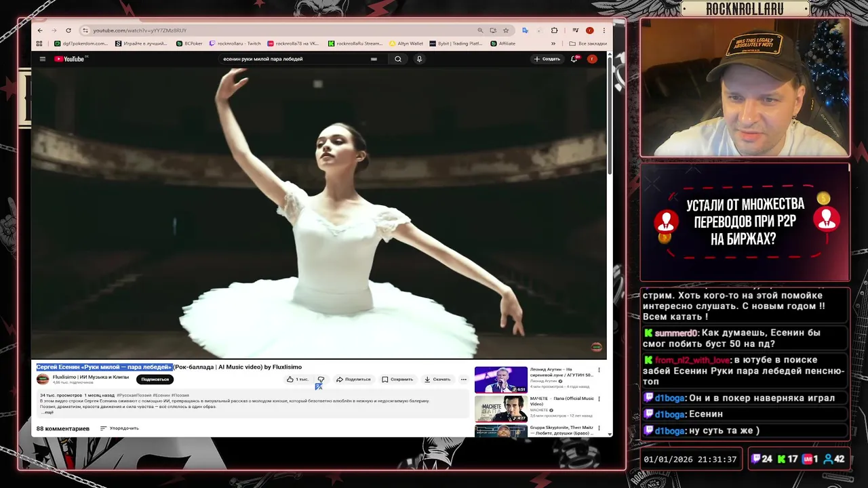Open the more actions ellipsis under video
This screenshot has height=488, width=868.
(464, 380)
